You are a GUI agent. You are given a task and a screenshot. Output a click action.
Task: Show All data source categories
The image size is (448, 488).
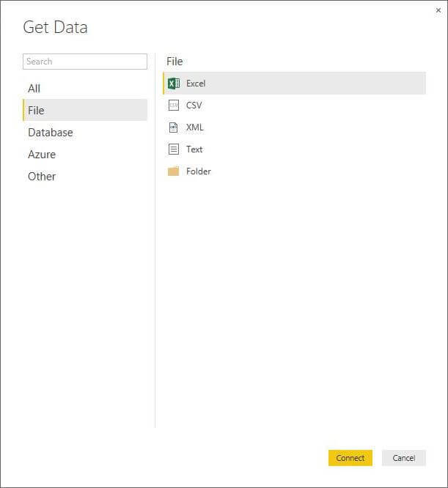click(x=34, y=89)
